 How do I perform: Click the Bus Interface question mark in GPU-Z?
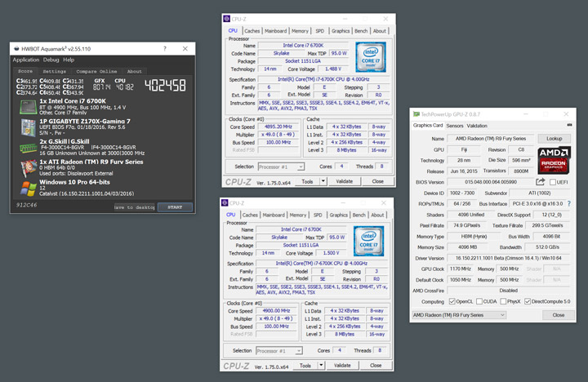569,203
